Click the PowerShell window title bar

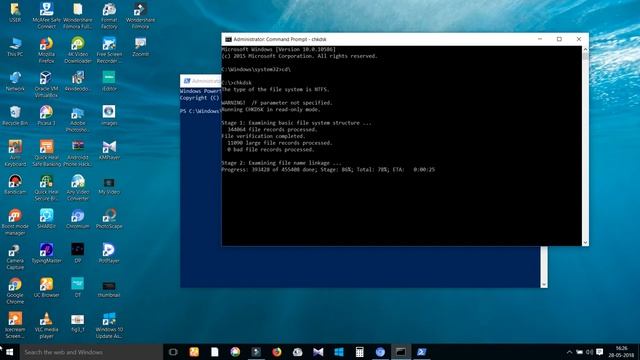[201, 81]
